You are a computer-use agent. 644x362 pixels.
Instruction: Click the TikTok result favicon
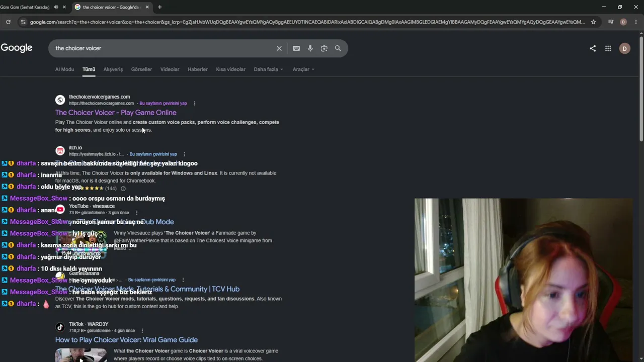point(60,327)
